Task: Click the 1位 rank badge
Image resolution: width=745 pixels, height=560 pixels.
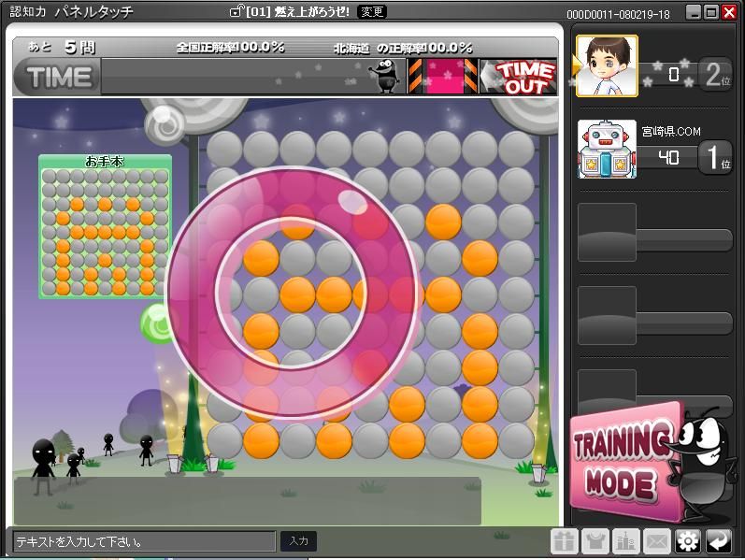Action: click(715, 157)
